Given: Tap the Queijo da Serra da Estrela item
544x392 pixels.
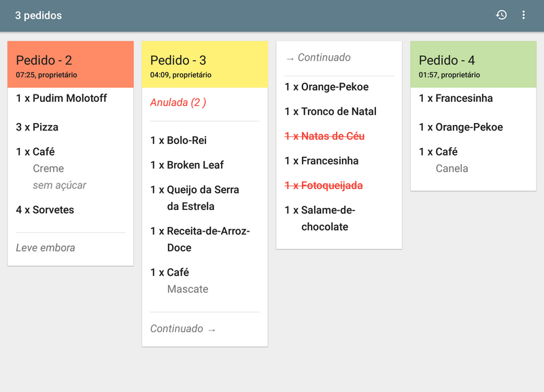Looking at the screenshot, I should point(195,198).
